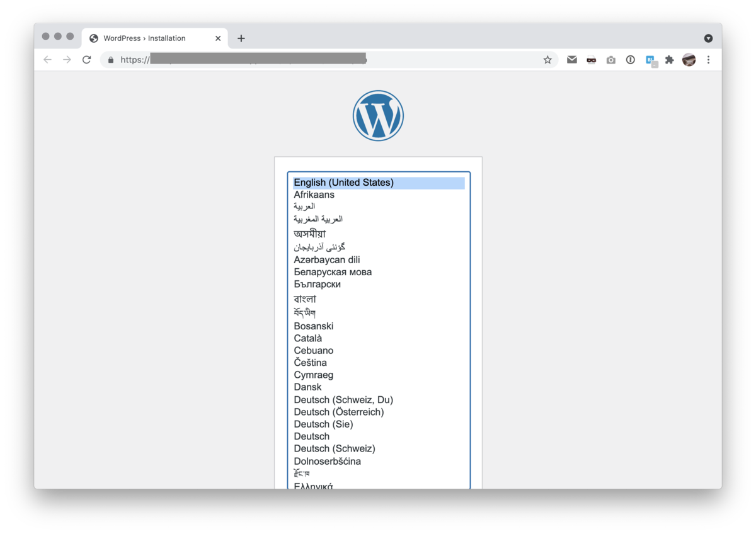756x534 pixels.
Task: Click the browser back arrow
Action: coord(47,60)
